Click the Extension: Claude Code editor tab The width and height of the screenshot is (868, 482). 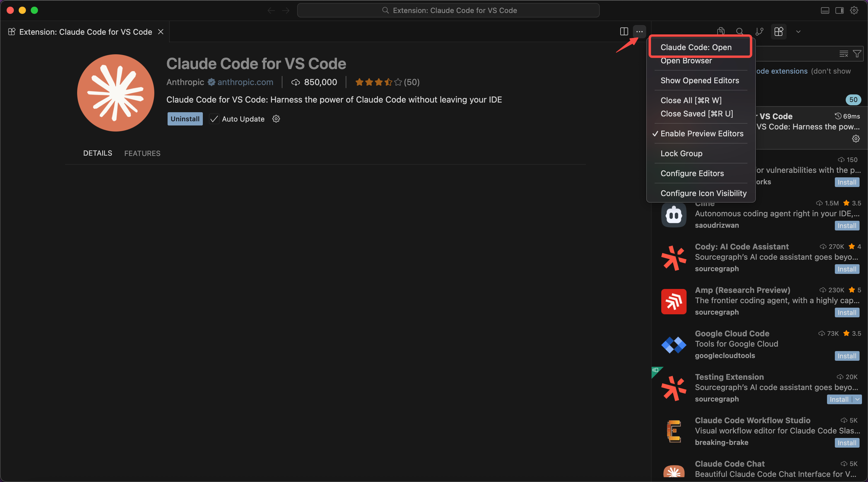coord(85,32)
